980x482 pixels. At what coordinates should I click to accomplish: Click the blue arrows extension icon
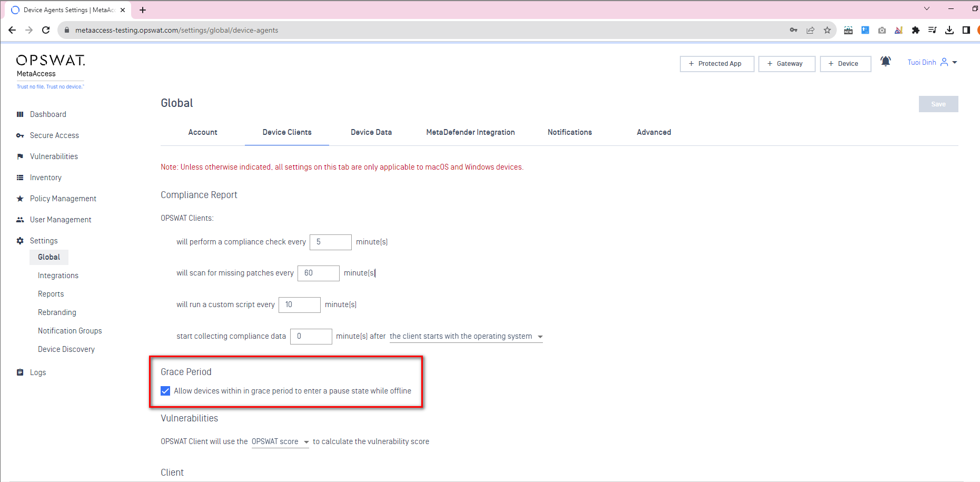(865, 30)
